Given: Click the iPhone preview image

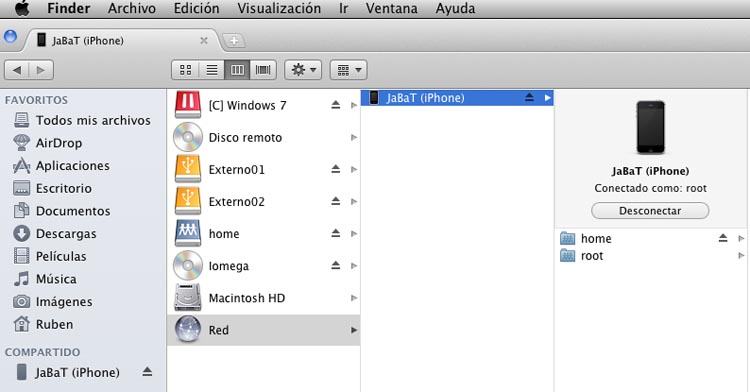Looking at the screenshot, I should click(x=651, y=127).
